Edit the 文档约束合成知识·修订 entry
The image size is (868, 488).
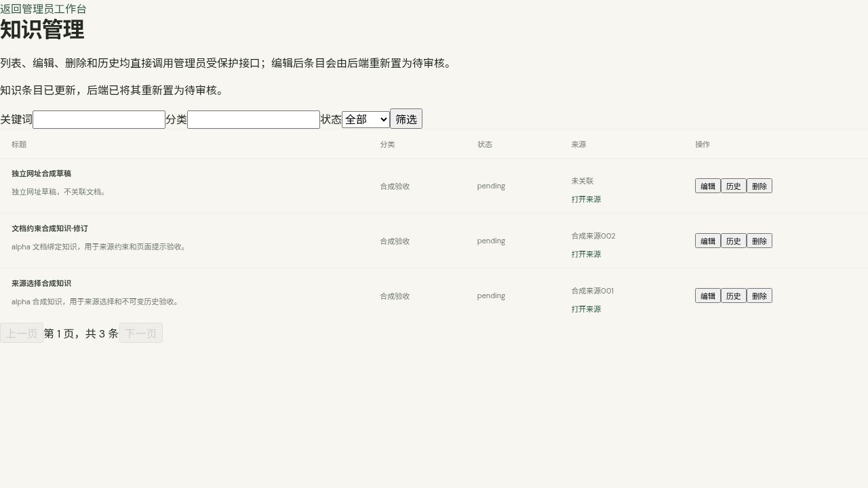click(708, 241)
